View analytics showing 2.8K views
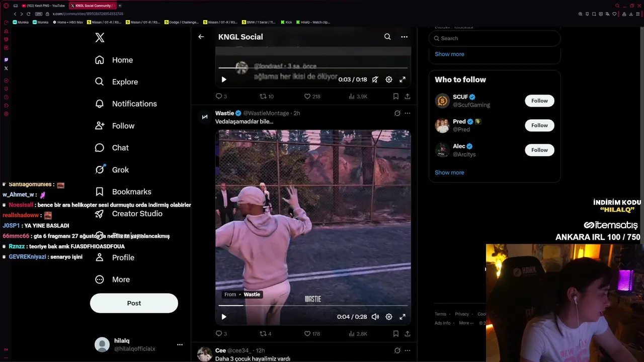This screenshot has height=362, width=644. point(357,334)
